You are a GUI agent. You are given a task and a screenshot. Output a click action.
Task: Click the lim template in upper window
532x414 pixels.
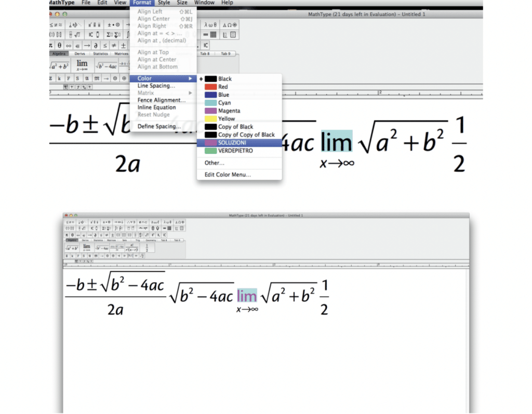pos(82,66)
